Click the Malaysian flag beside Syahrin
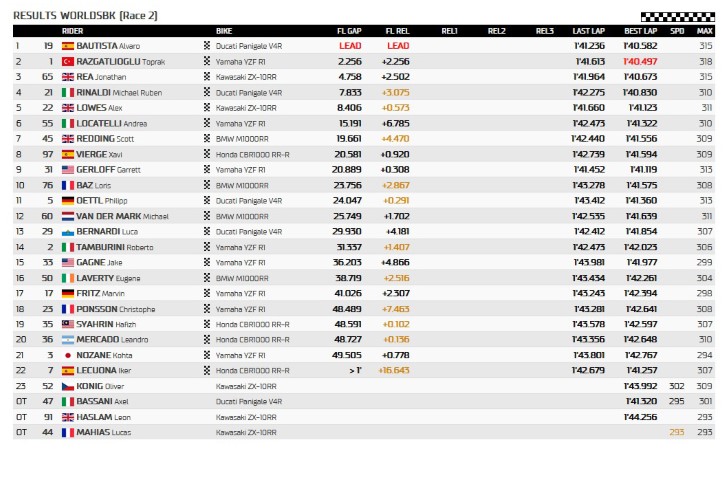 [68, 323]
